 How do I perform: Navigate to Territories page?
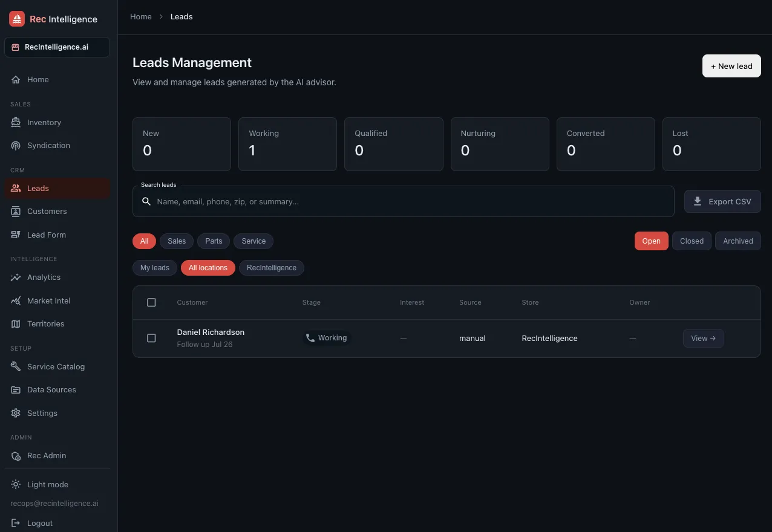coord(57,323)
